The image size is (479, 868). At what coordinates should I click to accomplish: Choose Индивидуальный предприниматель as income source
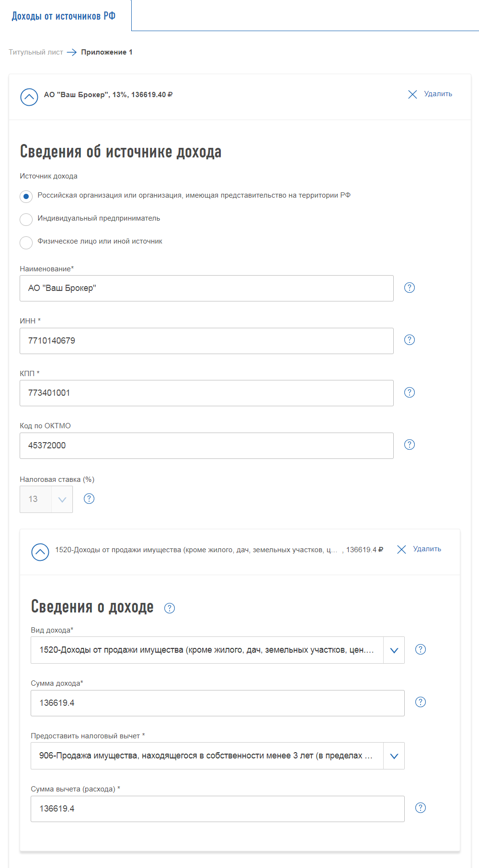[x=26, y=219]
